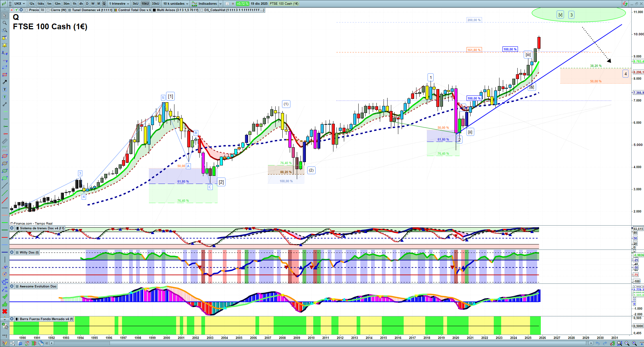
Task: Toggle the Awesome Evolution Doc panel square icon
Action: [17, 286]
